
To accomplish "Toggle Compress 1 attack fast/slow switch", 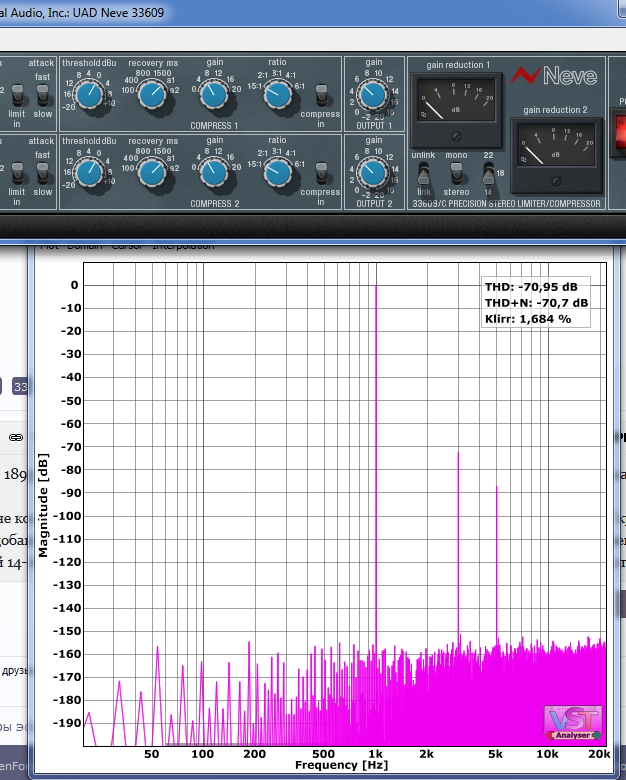I will [x=43, y=95].
